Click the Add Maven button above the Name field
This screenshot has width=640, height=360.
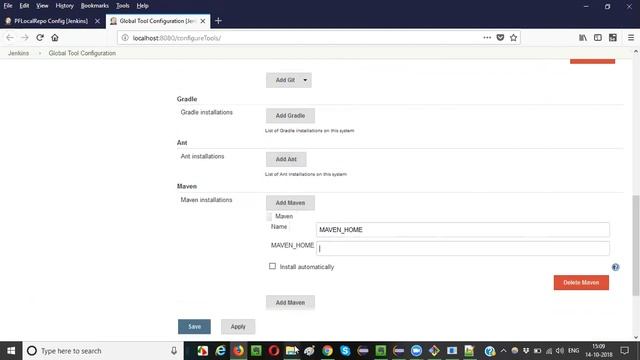click(x=290, y=203)
